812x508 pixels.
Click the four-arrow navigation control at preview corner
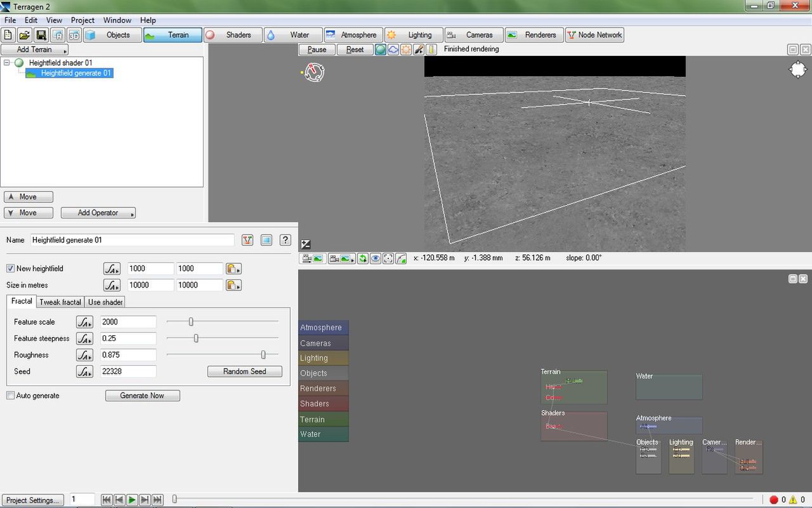coord(798,69)
